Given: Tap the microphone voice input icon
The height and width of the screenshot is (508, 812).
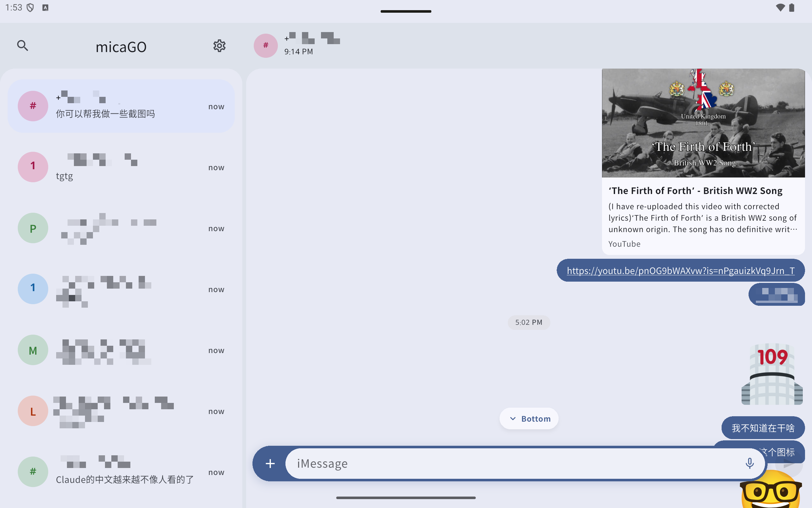Looking at the screenshot, I should pyautogui.click(x=749, y=463).
